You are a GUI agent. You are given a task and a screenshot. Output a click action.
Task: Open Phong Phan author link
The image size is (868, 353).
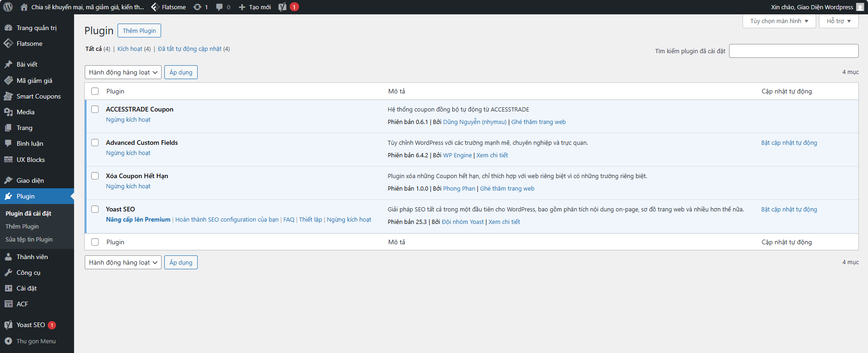tap(459, 188)
